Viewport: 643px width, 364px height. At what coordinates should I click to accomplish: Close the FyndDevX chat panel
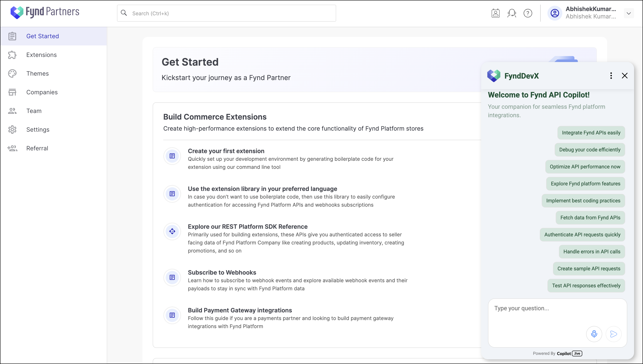(625, 76)
